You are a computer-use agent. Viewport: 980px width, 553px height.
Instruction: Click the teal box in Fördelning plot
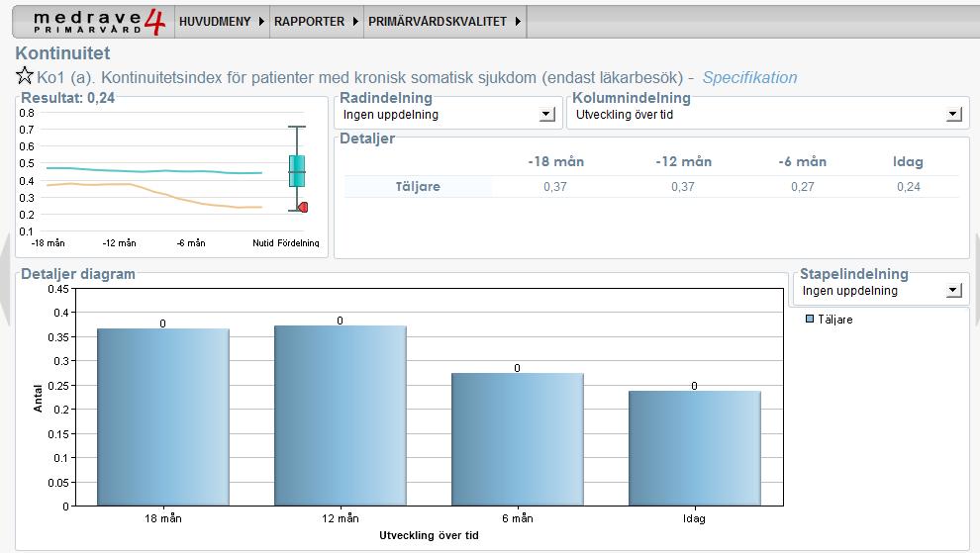point(297,170)
